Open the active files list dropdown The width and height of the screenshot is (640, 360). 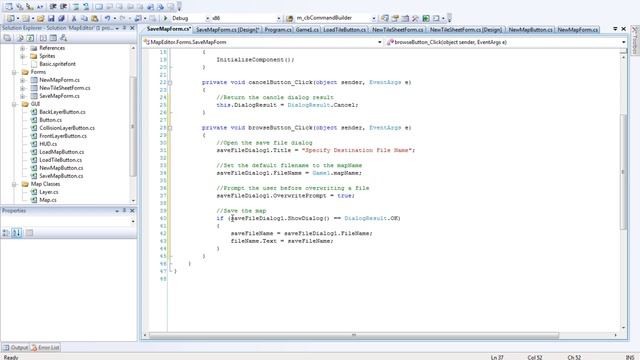pos(615,29)
